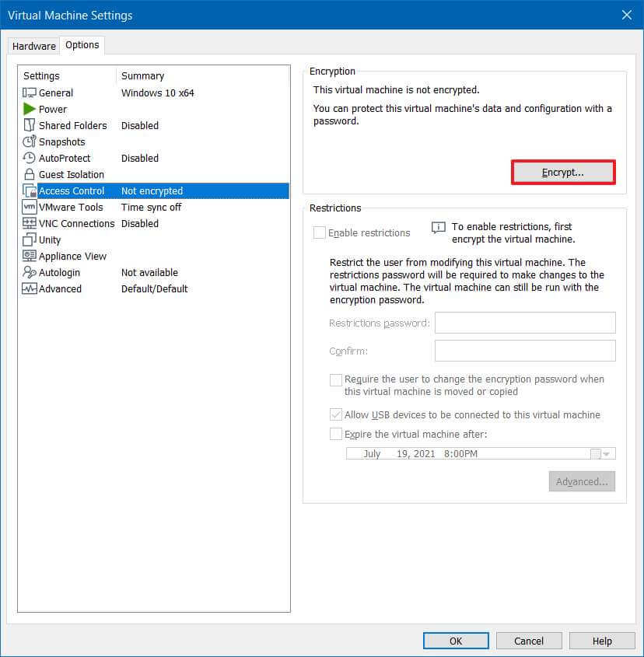This screenshot has height=657, width=644.
Task: Select the Options tab
Action: click(x=82, y=45)
